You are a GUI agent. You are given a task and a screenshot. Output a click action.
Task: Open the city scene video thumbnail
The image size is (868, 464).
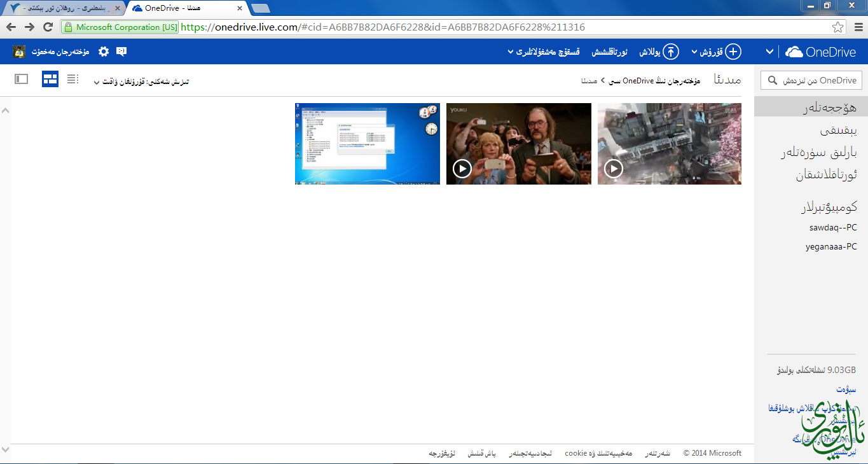click(670, 144)
